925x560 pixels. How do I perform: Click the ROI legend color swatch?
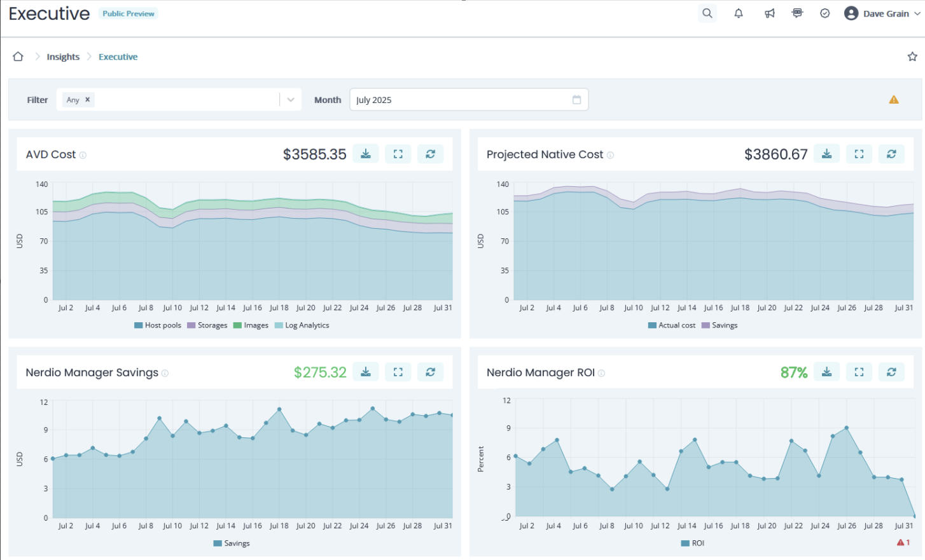(x=685, y=543)
